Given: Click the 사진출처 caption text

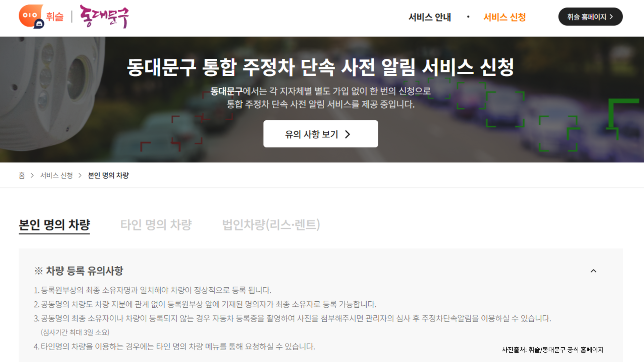Looking at the screenshot, I should point(552,350).
